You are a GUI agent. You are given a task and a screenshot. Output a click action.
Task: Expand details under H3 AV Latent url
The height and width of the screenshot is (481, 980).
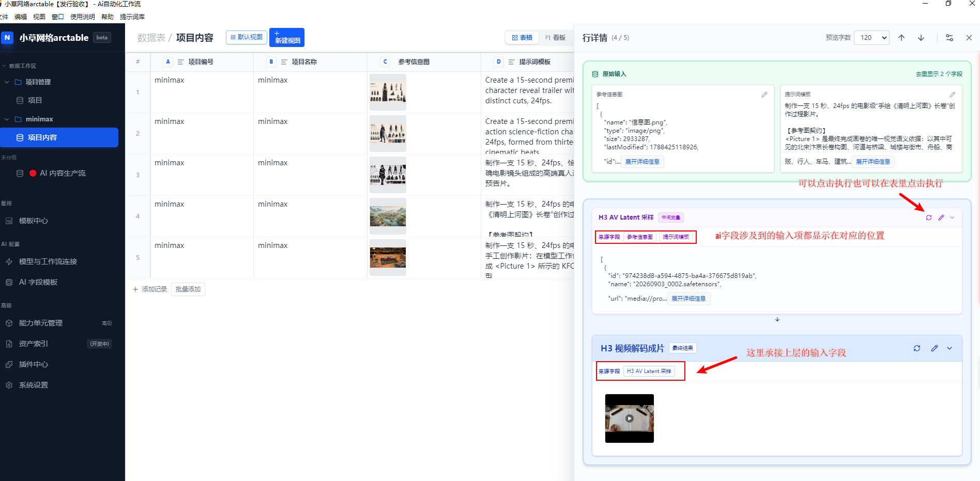click(689, 299)
